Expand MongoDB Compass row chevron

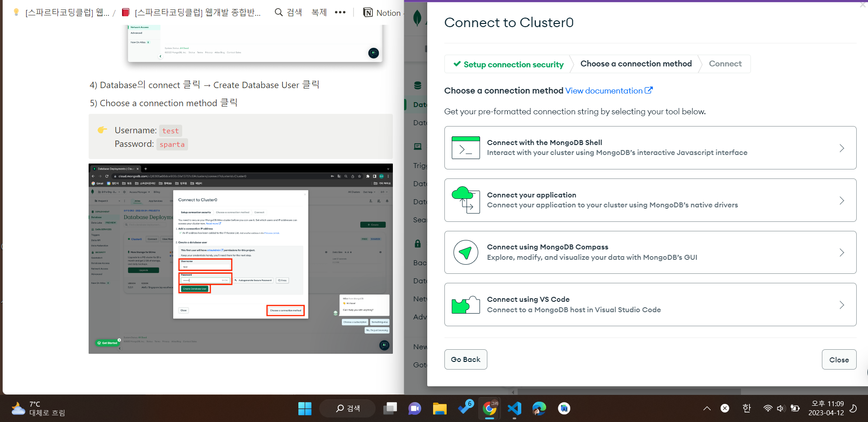coord(842,253)
